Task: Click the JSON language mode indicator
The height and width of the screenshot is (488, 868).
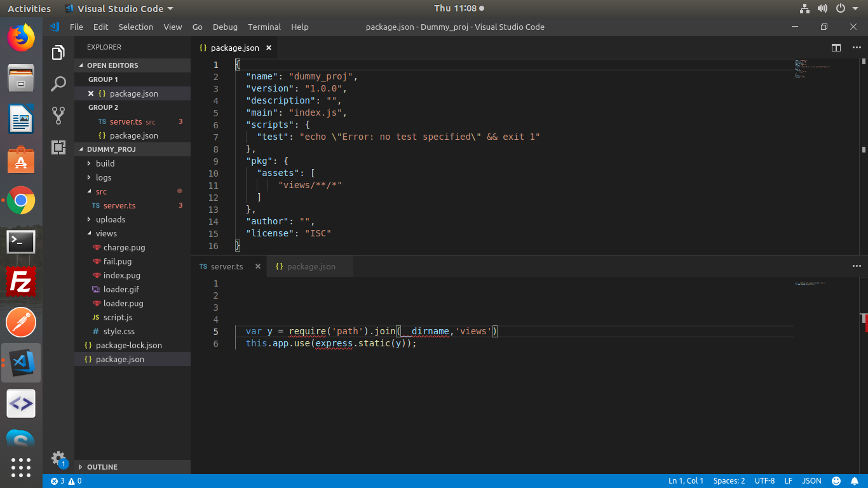Action: [x=811, y=481]
